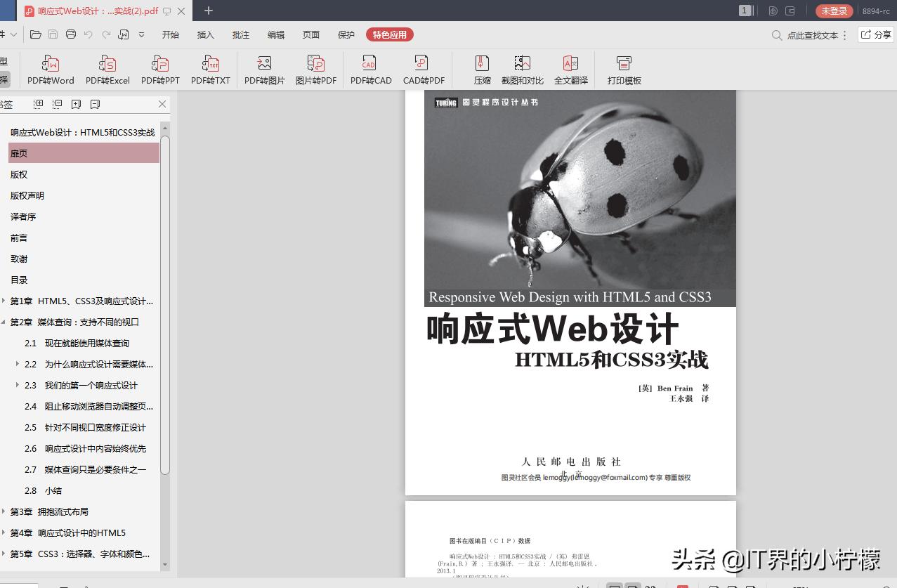Open the PDF转TXT tool
Image resolution: width=897 pixels, height=588 pixels.
coord(210,68)
